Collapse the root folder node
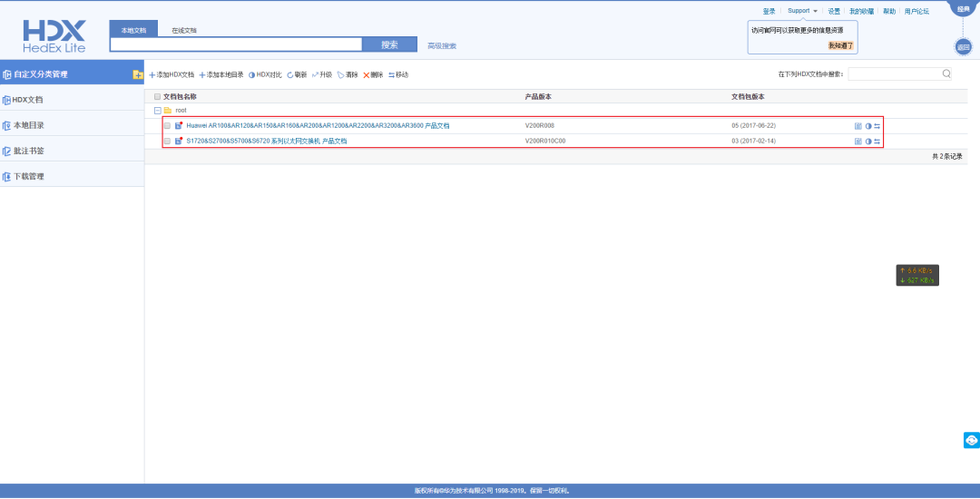 click(158, 111)
